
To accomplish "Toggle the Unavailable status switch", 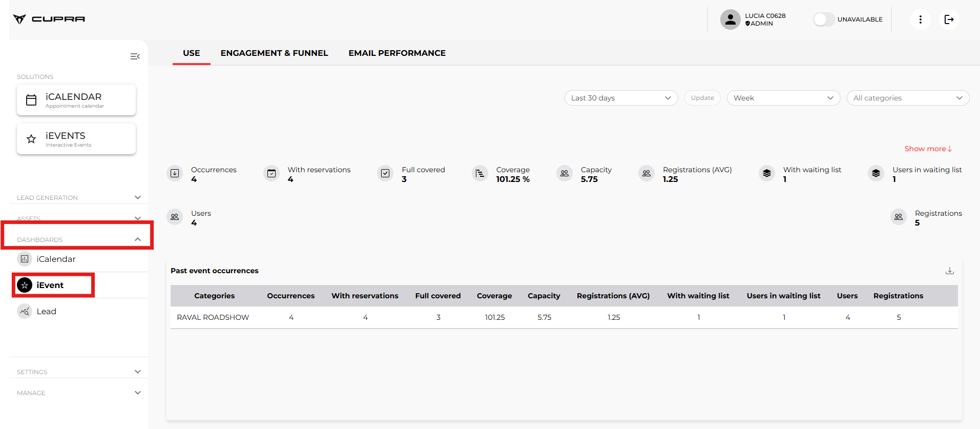I will click(824, 19).
